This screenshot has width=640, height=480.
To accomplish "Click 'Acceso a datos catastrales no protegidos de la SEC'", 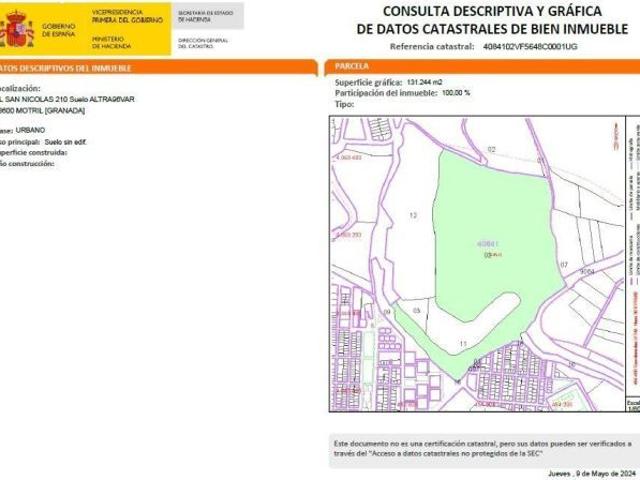I will pos(456,453).
